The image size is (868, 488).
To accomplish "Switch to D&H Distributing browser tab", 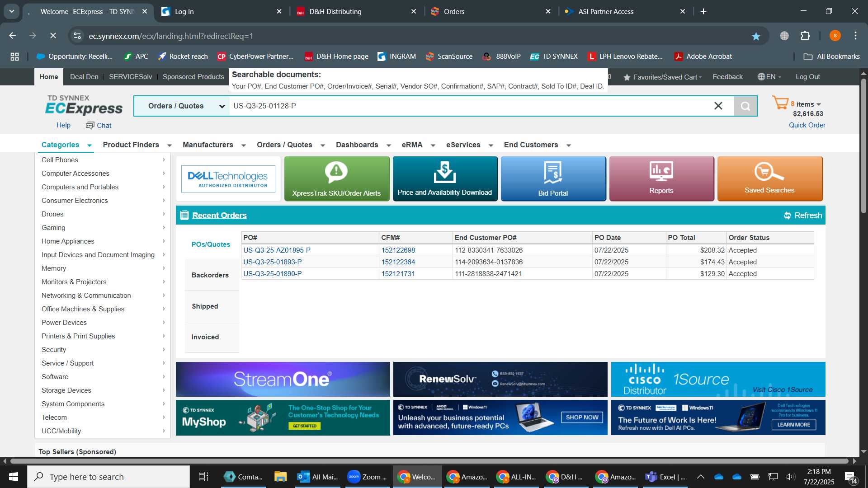I will 357,11.
